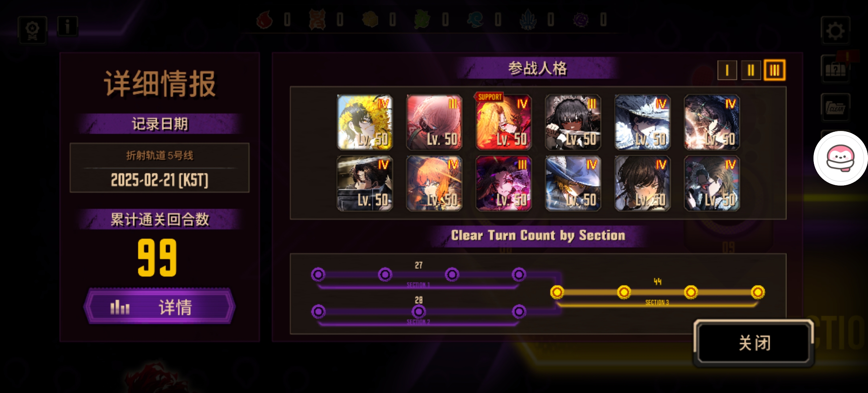The height and width of the screenshot is (393, 868).
Task: Select squad tab I
Action: (x=727, y=70)
